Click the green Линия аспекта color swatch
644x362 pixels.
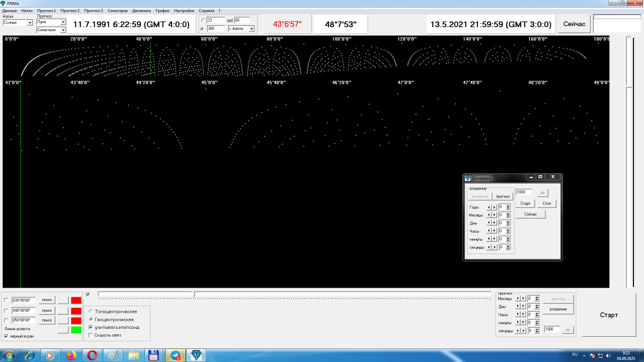coord(76,330)
